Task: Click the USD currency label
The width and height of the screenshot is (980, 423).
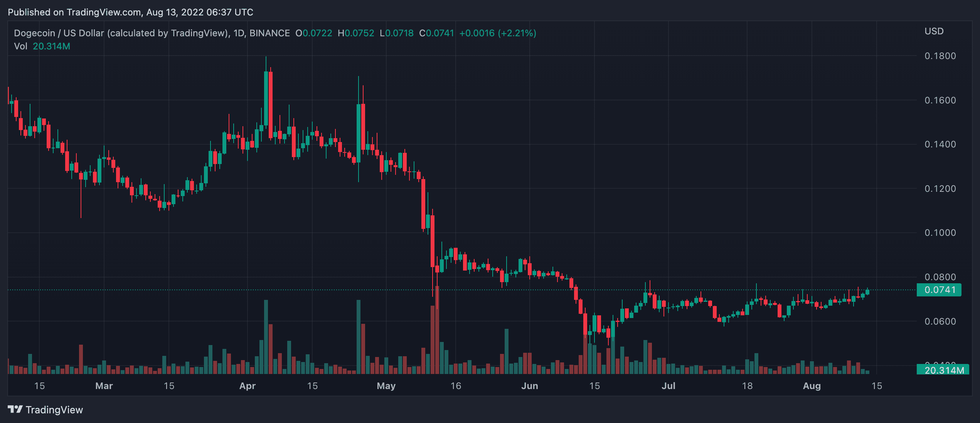Action: pos(934,31)
